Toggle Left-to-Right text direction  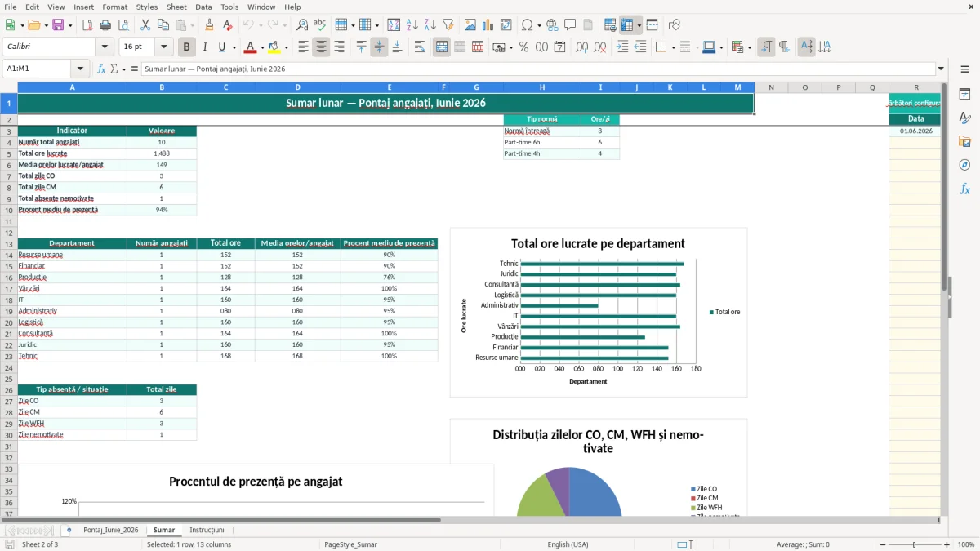(x=766, y=47)
